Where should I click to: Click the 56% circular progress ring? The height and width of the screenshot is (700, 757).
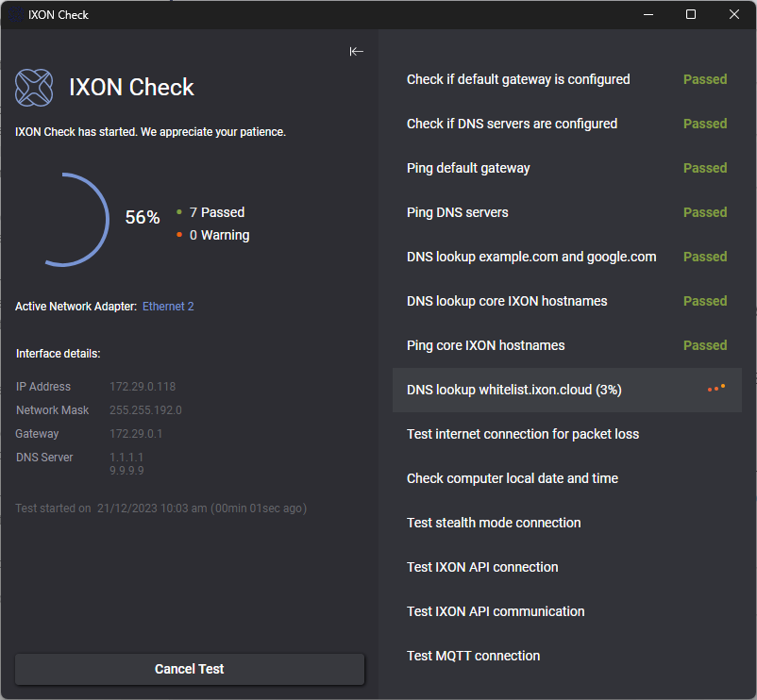coord(82,218)
